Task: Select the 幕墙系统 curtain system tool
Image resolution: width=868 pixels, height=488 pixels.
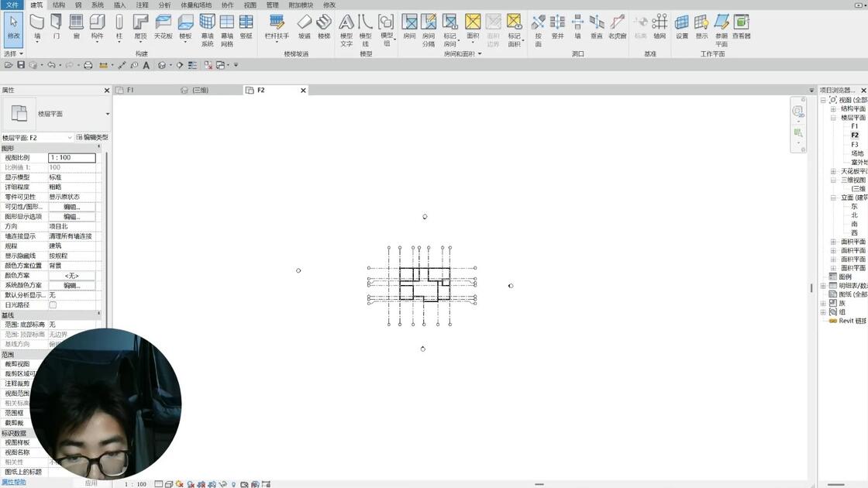Action: tap(207, 30)
